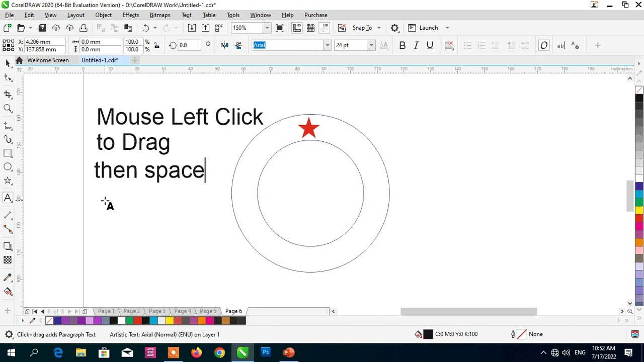Viewport: 644px width, 362px height.
Task: Expand the Undo history dropdown arrow
Action: click(x=154, y=28)
